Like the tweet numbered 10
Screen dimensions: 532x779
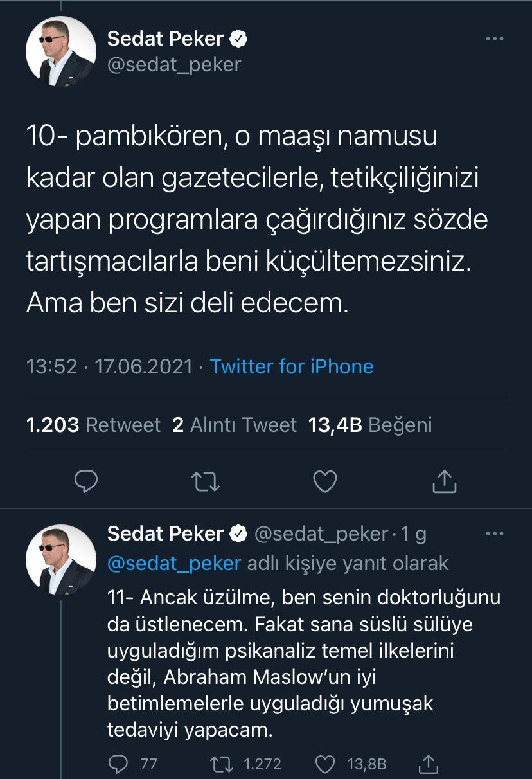324,480
